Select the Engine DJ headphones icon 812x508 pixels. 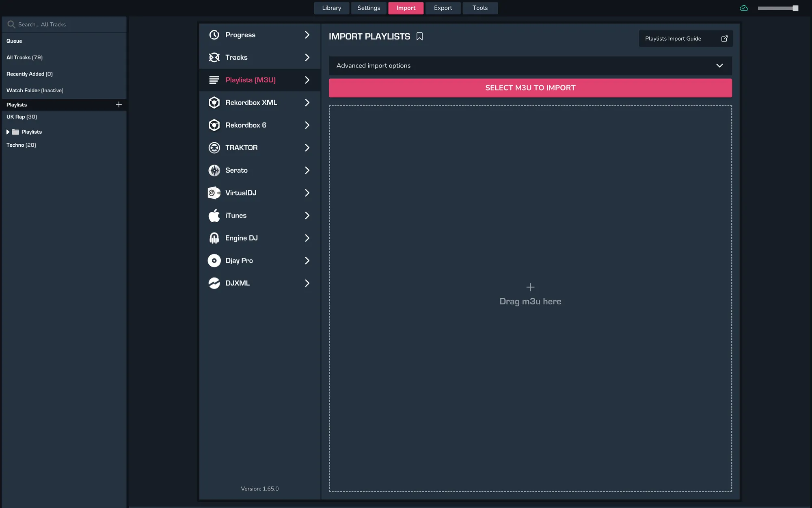point(214,238)
